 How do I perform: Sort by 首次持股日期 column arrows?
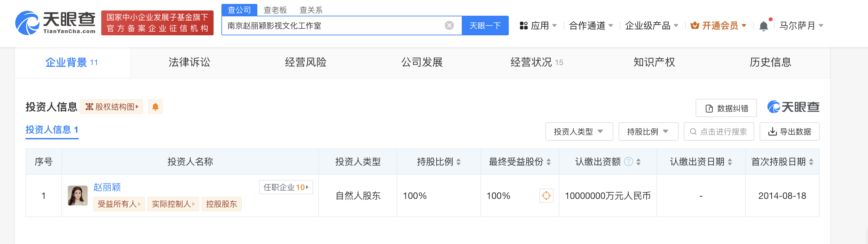(x=811, y=162)
